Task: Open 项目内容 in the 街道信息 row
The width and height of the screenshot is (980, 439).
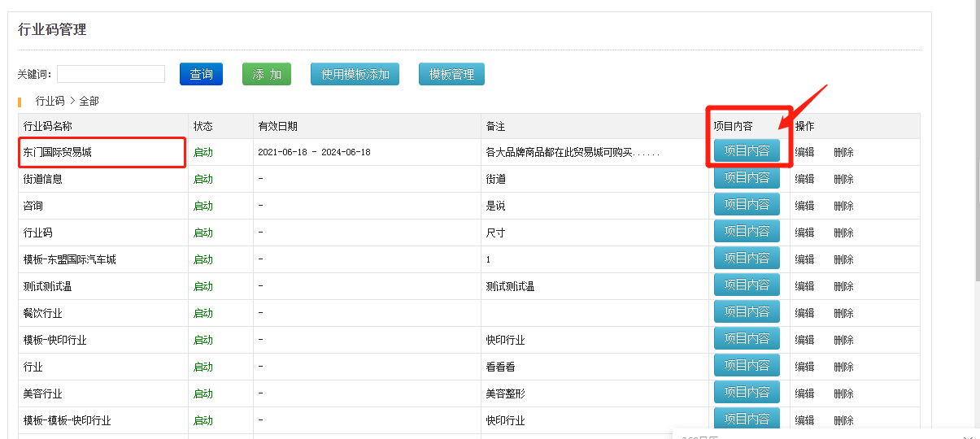Action: [747, 178]
